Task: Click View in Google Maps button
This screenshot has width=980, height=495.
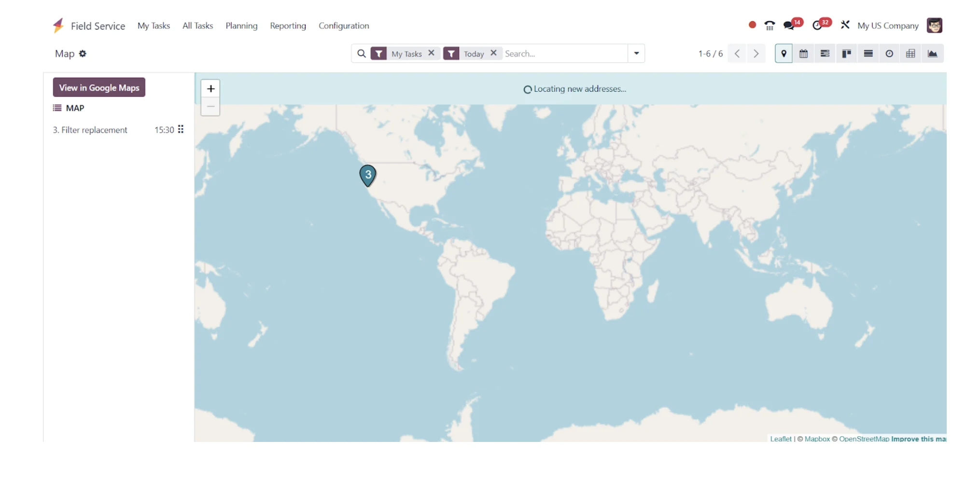Action: pos(99,87)
